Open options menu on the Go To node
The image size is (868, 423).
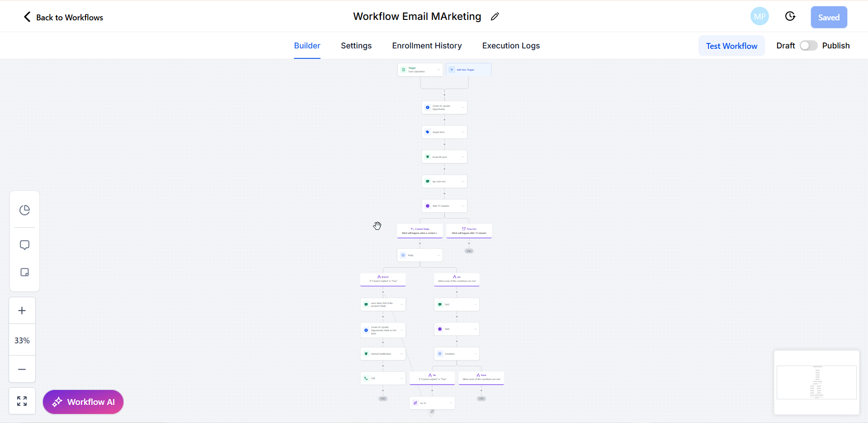click(x=451, y=403)
